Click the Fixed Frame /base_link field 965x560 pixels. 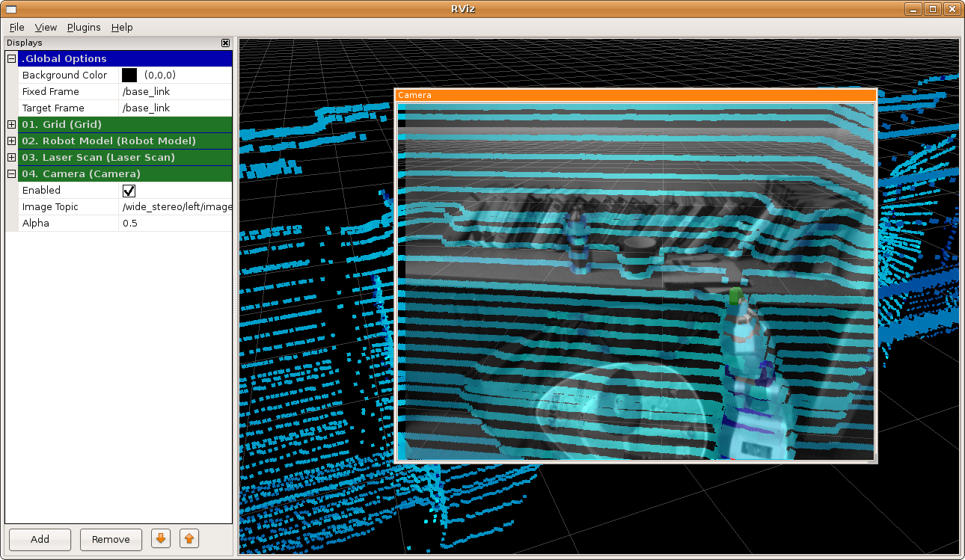[x=176, y=92]
